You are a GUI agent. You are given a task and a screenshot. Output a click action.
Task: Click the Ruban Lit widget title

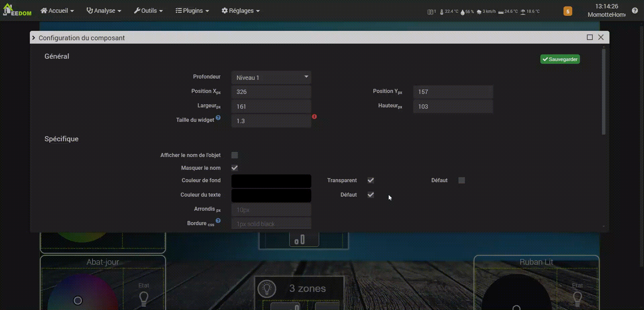[x=536, y=262]
